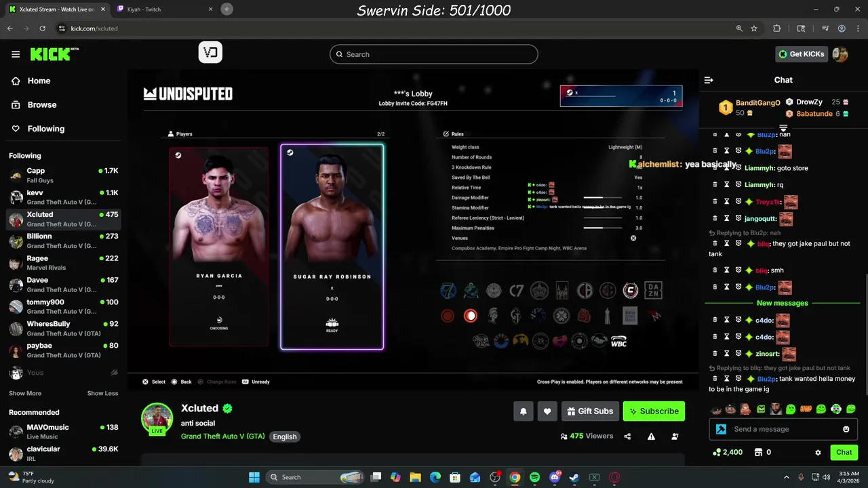
Task: Open Spotify from taskbar
Action: [534, 477]
